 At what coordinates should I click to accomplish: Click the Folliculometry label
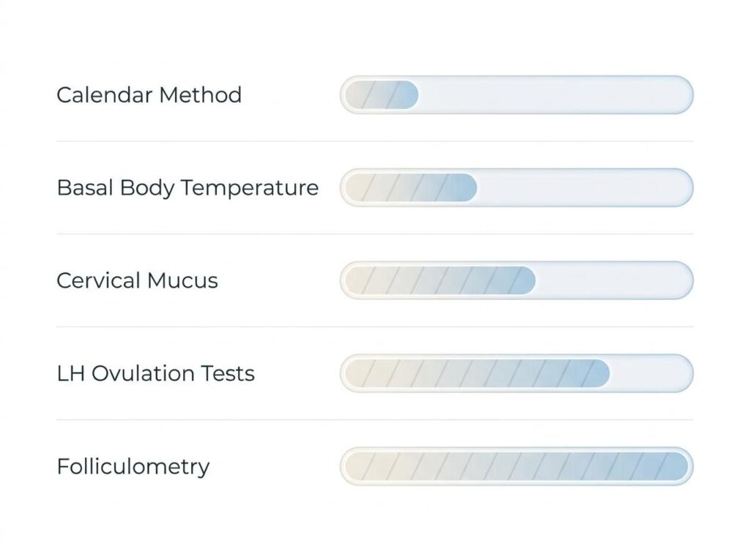click(x=133, y=467)
